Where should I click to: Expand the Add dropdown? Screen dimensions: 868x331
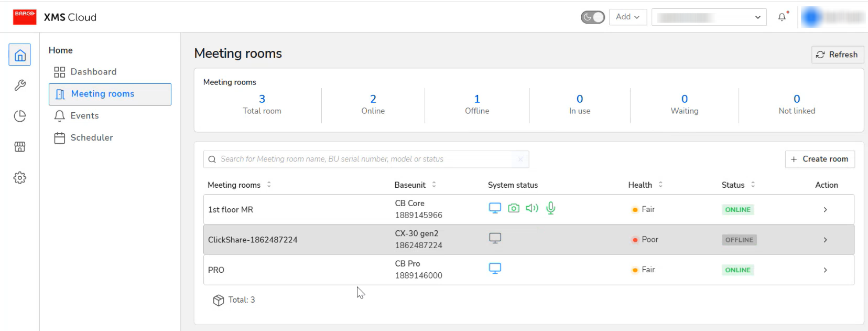(x=627, y=17)
